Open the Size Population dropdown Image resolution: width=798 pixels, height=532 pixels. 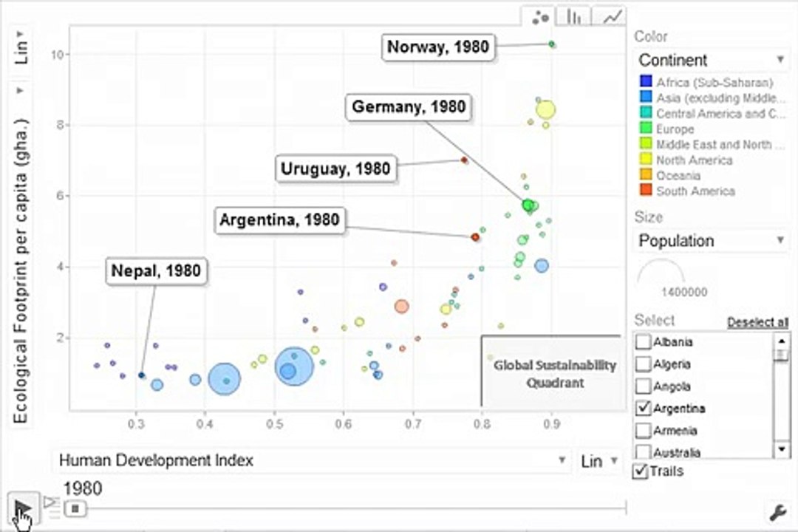click(711, 240)
